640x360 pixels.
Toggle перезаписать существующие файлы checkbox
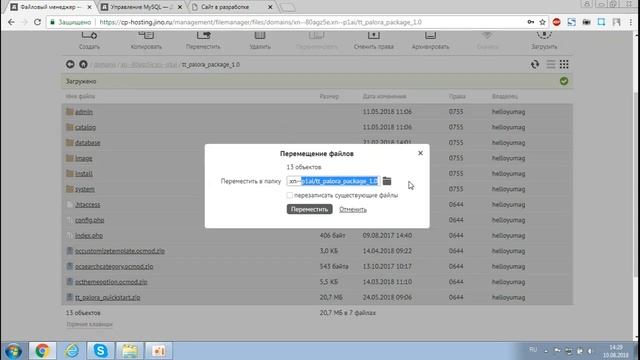click(x=289, y=196)
